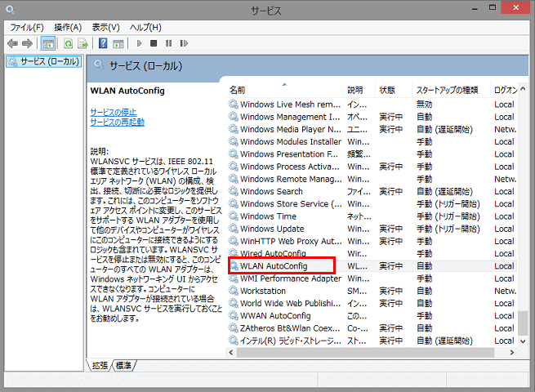Click gear icon for WWAN AutoConfig
535x392 pixels.
(234, 315)
